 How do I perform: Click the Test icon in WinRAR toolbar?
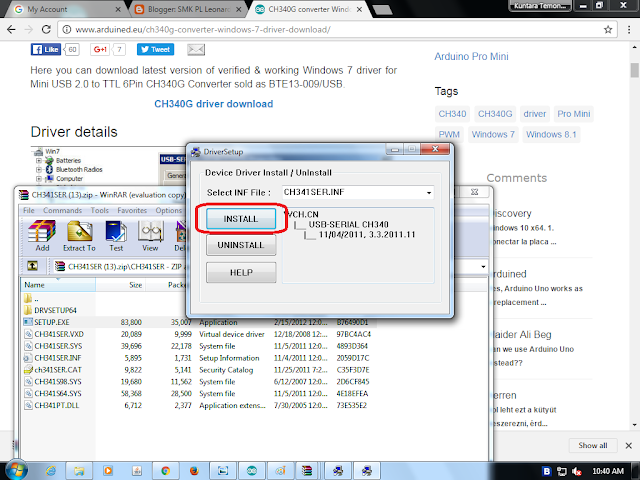(x=116, y=236)
